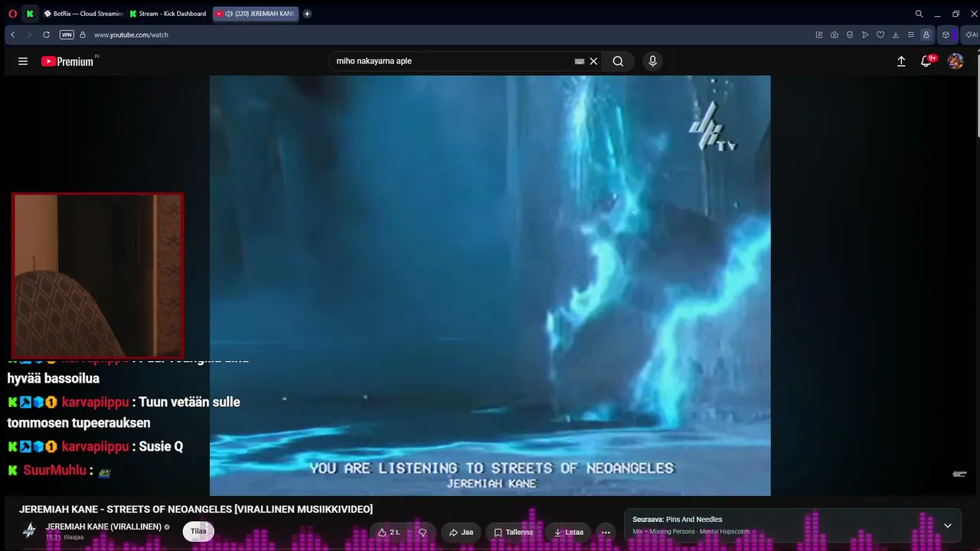Mute audio from the YouTube tab speaker icon
This screenshot has height=551, width=980.
pyautogui.click(x=229, y=14)
